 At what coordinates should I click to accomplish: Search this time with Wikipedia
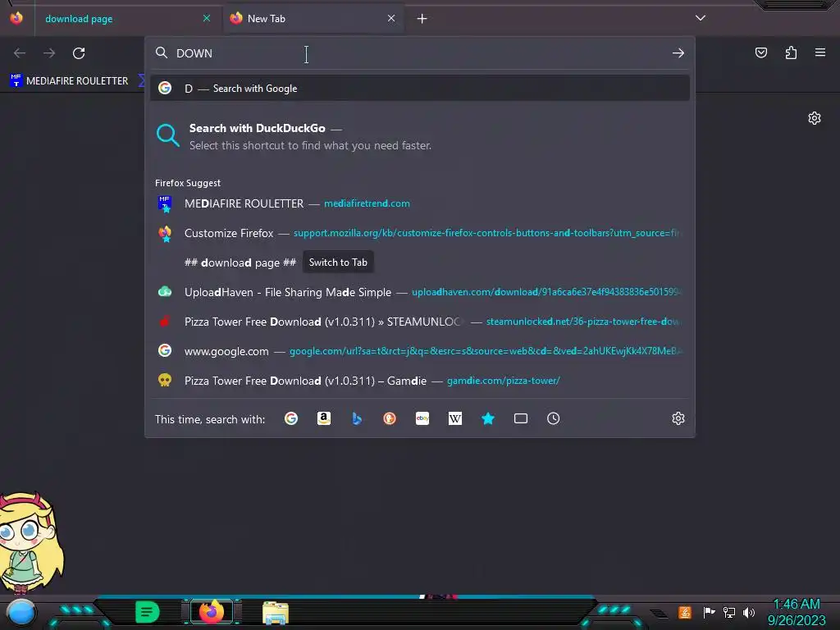[x=454, y=418]
